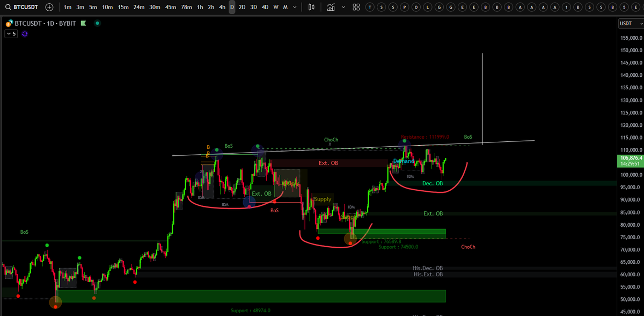Click the circled L toolbar button

[x=428, y=7]
